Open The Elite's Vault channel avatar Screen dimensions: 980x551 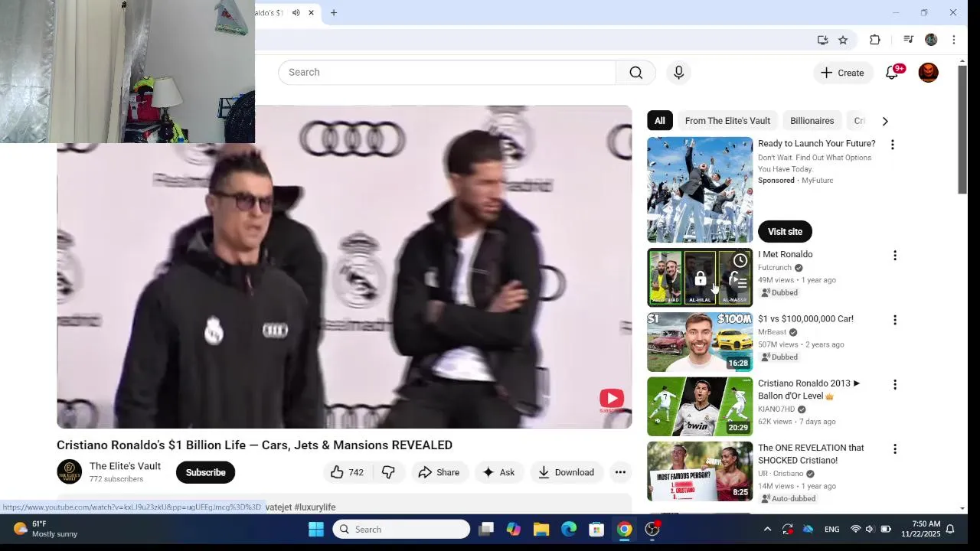(69, 471)
